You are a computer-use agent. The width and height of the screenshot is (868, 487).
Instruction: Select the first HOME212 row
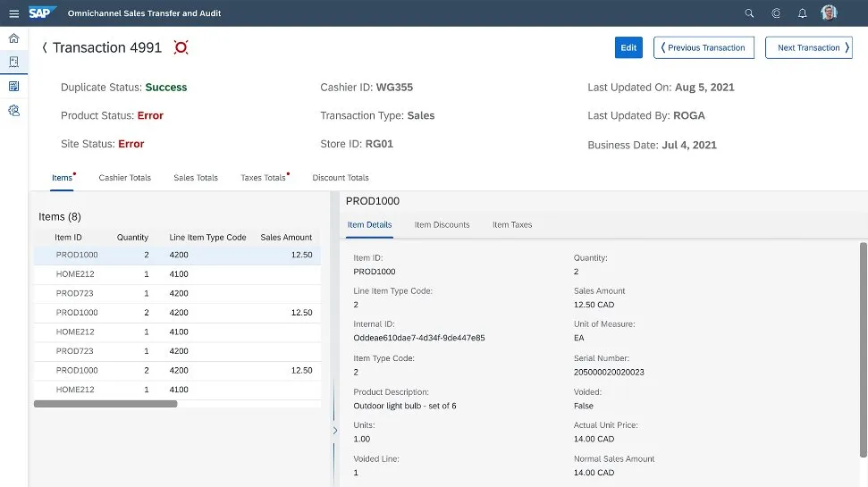(75, 274)
